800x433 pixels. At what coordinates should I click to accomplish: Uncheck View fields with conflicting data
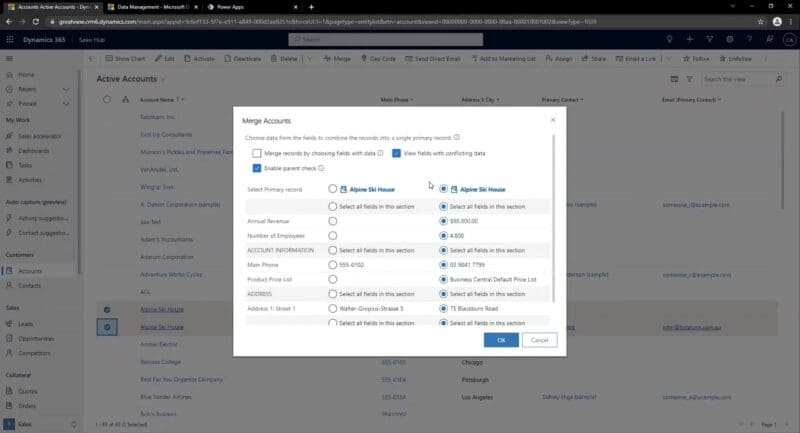pyautogui.click(x=396, y=153)
